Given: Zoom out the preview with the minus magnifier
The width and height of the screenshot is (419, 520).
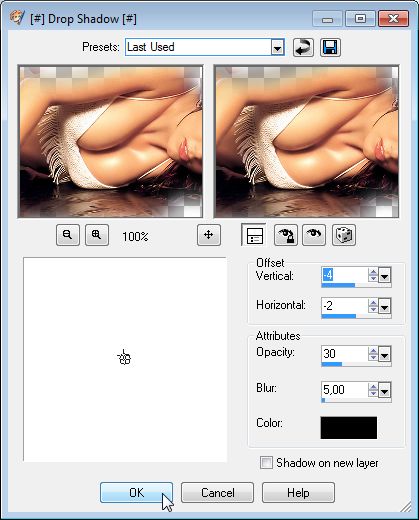Looking at the screenshot, I should 68,235.
